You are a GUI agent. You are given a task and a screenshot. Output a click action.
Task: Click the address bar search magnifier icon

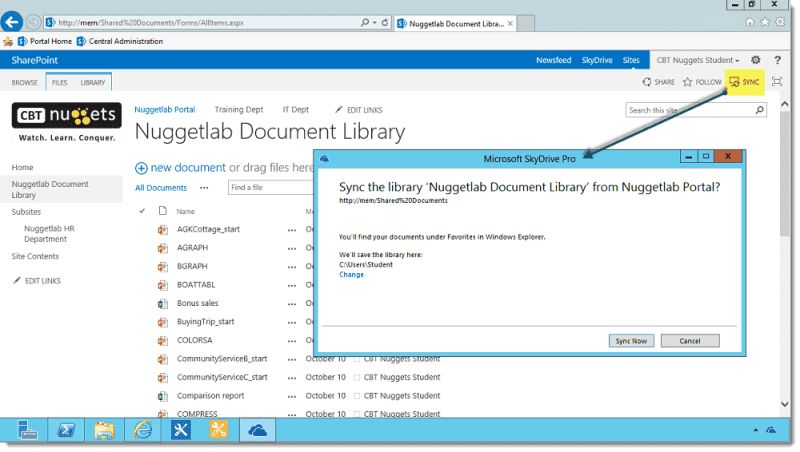coord(365,22)
